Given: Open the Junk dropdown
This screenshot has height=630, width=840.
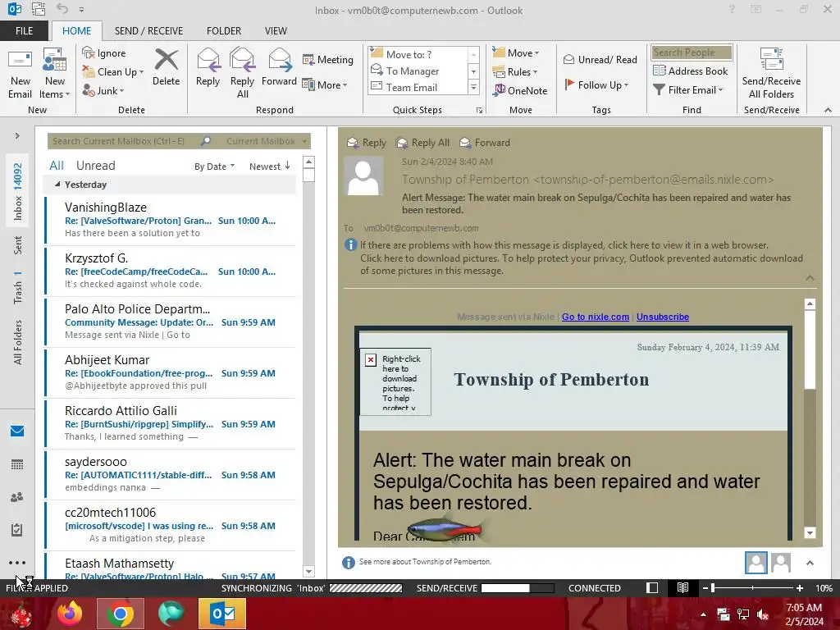Looking at the screenshot, I should [x=103, y=90].
